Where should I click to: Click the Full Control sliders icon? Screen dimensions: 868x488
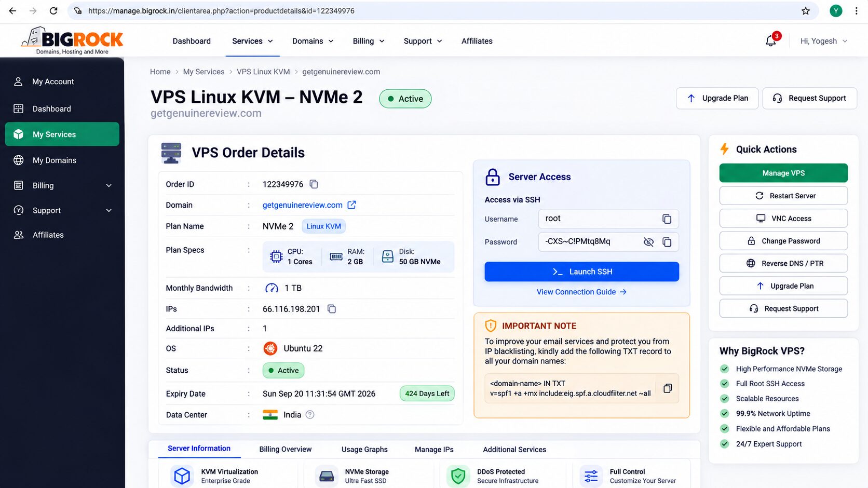[591, 476]
